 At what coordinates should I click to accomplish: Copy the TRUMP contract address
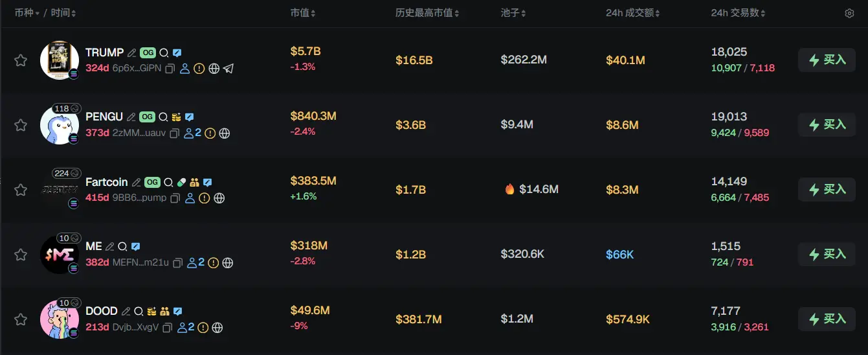[x=170, y=68]
